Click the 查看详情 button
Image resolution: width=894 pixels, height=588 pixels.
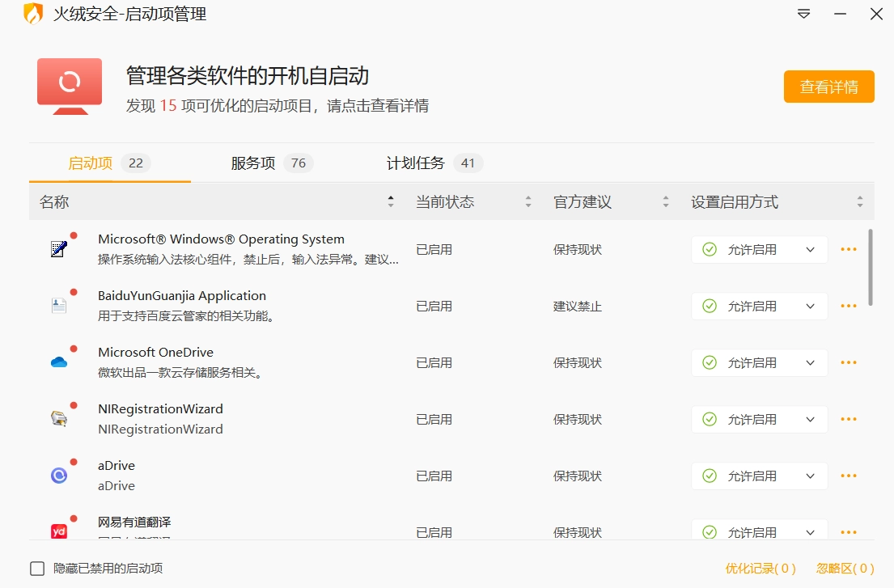point(828,86)
